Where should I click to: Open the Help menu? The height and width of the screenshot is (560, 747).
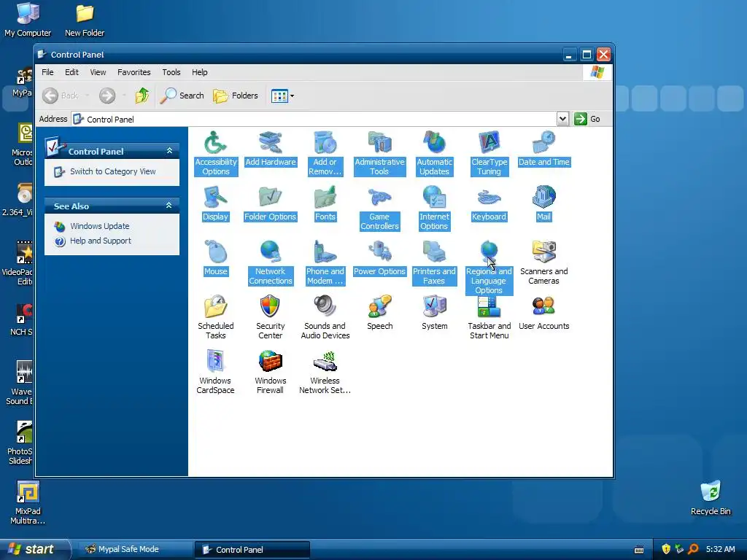click(x=200, y=72)
